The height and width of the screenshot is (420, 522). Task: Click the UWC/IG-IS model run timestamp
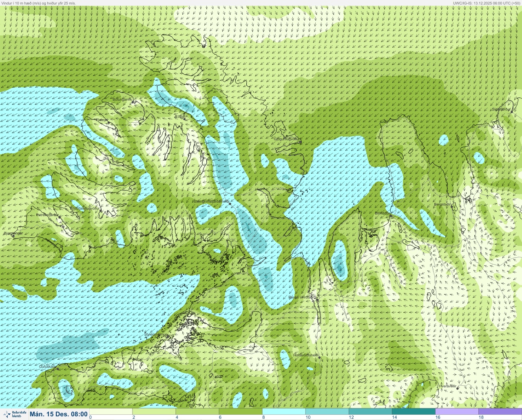(487, 3)
